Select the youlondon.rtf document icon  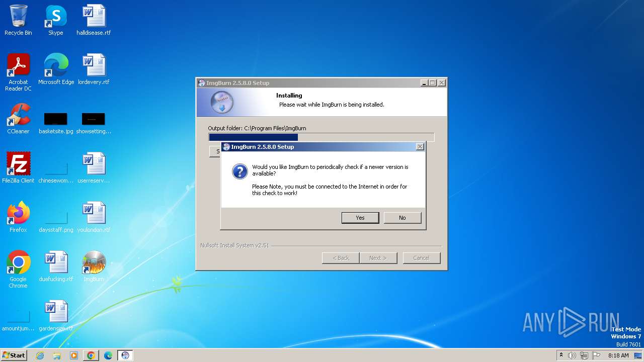coord(94,217)
